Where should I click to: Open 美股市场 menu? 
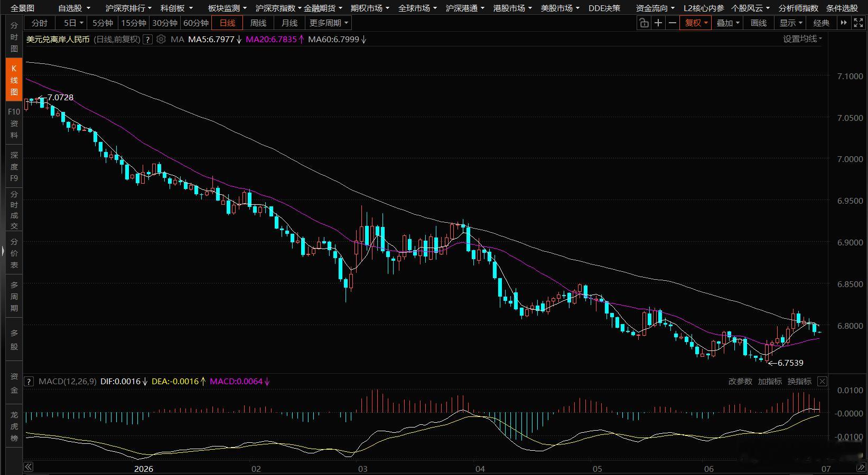[560, 8]
